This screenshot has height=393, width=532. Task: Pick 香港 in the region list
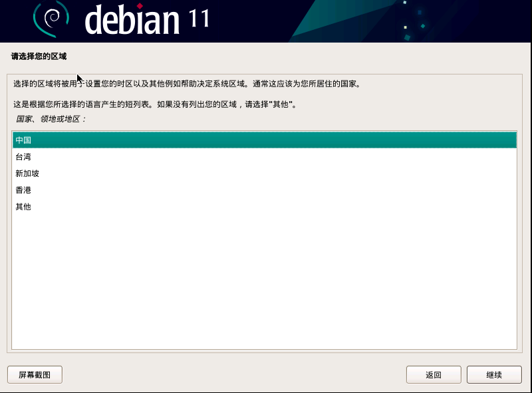coord(264,190)
